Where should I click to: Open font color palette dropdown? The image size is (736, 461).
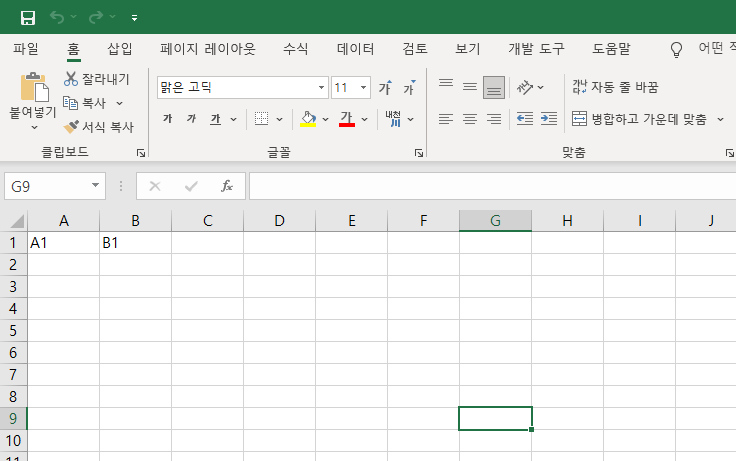[x=364, y=119]
